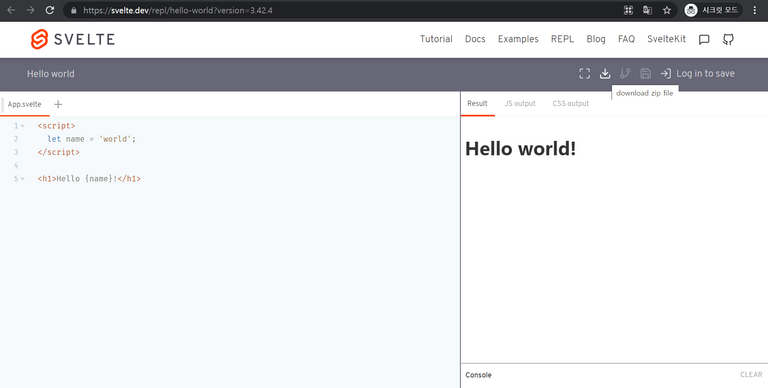Click the {name} expression on line 5
Viewport: 768px width, 388px height.
point(99,179)
